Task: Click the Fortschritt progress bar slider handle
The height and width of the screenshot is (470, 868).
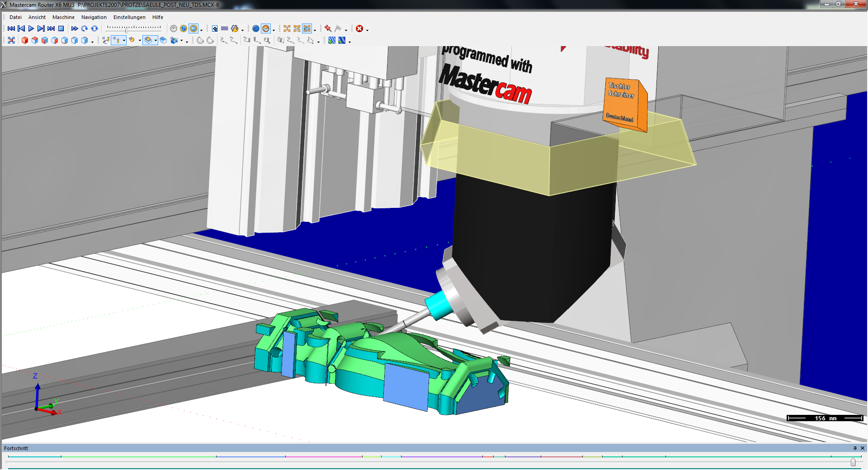Action: pyautogui.click(x=853, y=462)
